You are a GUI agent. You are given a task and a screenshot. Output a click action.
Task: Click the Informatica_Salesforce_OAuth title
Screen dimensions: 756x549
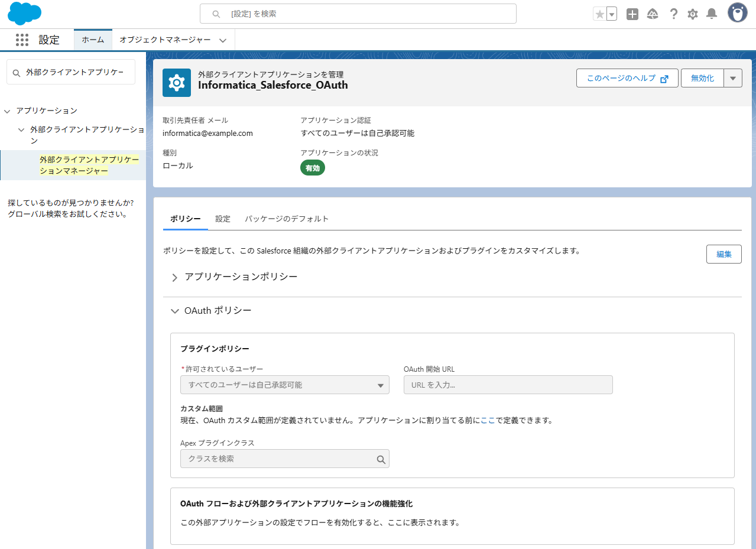(273, 85)
